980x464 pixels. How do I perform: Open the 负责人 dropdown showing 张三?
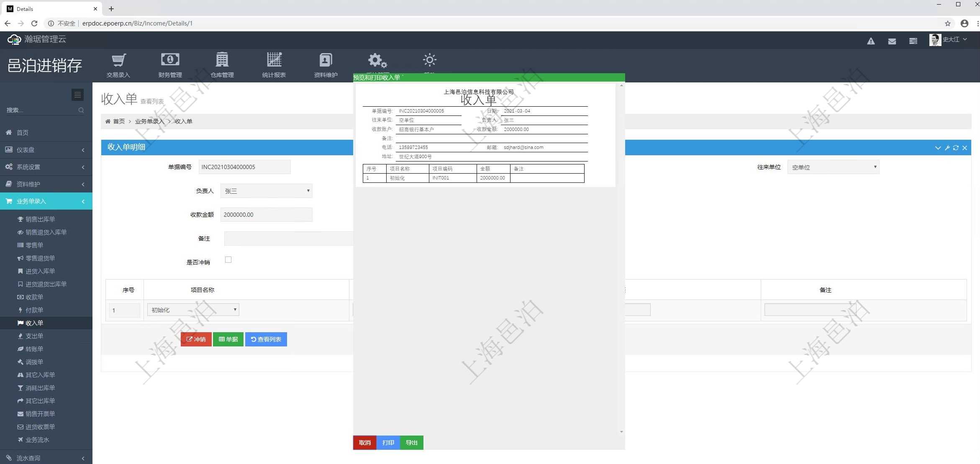(x=266, y=191)
